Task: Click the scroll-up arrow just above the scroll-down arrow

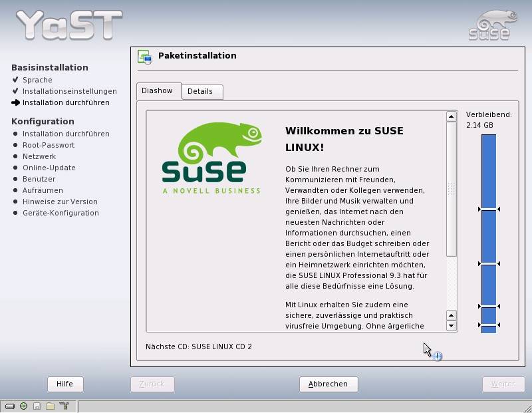Action: pos(452,315)
